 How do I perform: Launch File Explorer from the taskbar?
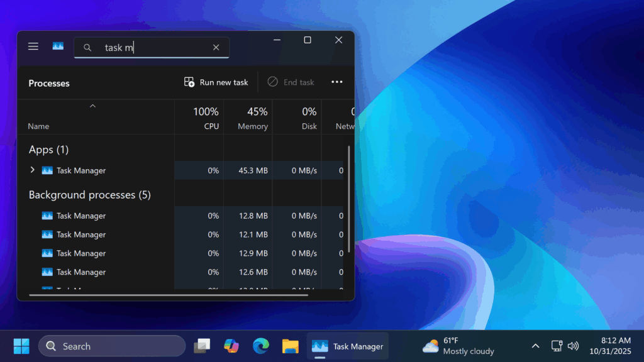click(290, 346)
